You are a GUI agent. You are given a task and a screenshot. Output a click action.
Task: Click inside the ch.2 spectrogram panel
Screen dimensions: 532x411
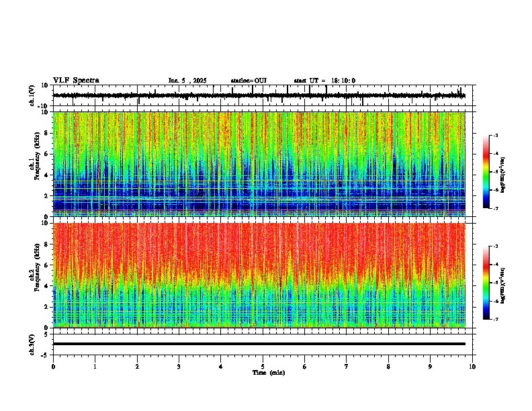pos(259,275)
